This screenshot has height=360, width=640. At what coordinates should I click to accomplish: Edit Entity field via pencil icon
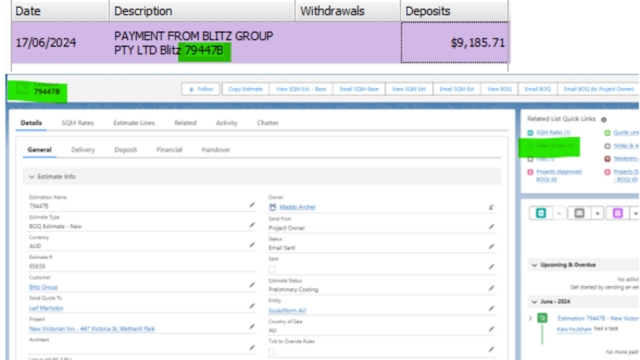click(491, 309)
